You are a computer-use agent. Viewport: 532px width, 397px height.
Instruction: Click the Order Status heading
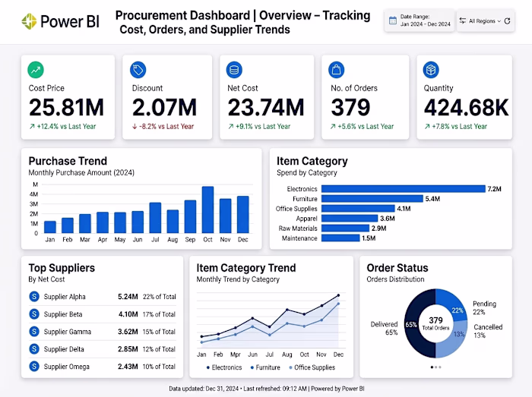click(397, 268)
